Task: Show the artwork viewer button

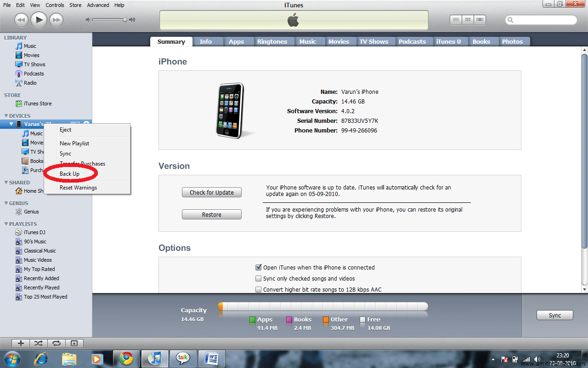Action: click(x=74, y=343)
